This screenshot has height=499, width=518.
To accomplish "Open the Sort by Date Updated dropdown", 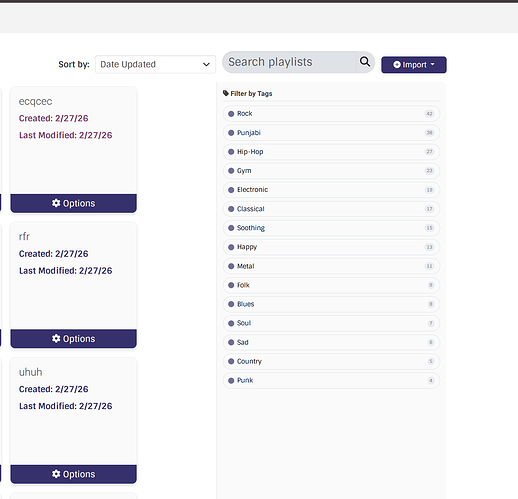I will [155, 64].
